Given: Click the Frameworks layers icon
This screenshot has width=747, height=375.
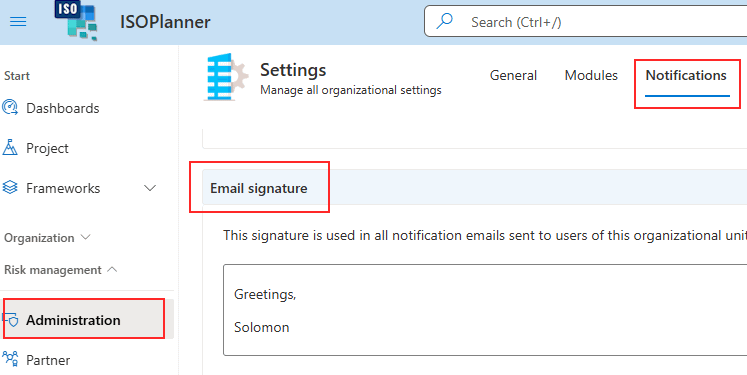Looking at the screenshot, I should click(x=10, y=188).
